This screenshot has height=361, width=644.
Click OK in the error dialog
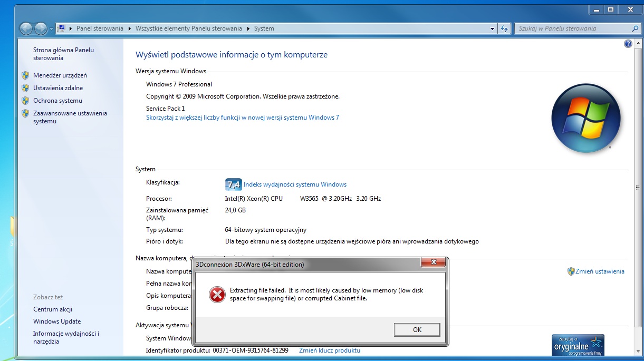tap(417, 329)
